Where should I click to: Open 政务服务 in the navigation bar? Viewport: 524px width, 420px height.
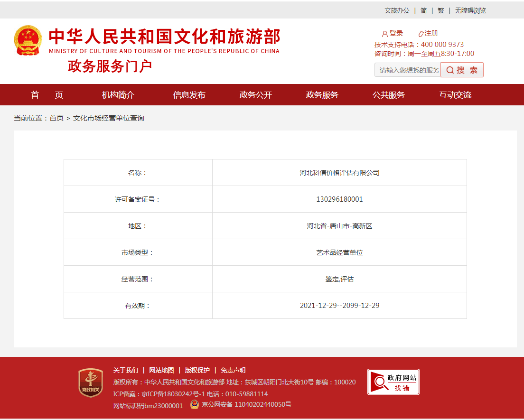pyautogui.click(x=322, y=95)
